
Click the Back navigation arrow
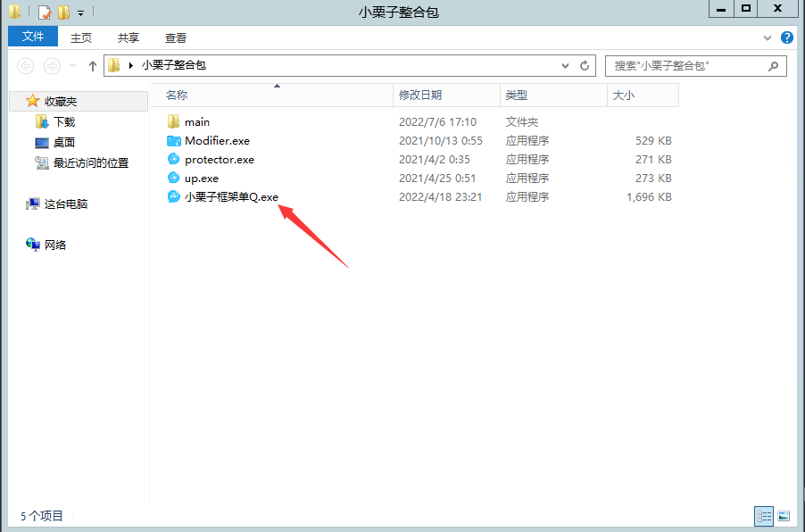26,66
